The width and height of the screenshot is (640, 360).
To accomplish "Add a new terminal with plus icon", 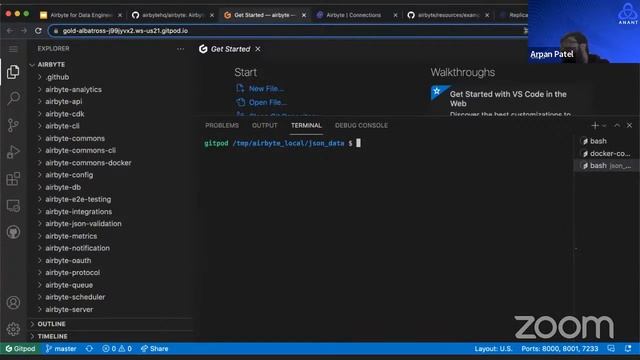I will 595,125.
